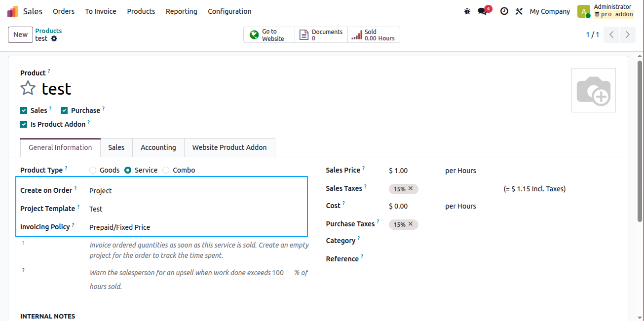Switch to General Information tab
This screenshot has height=321, width=644.
(x=60, y=147)
